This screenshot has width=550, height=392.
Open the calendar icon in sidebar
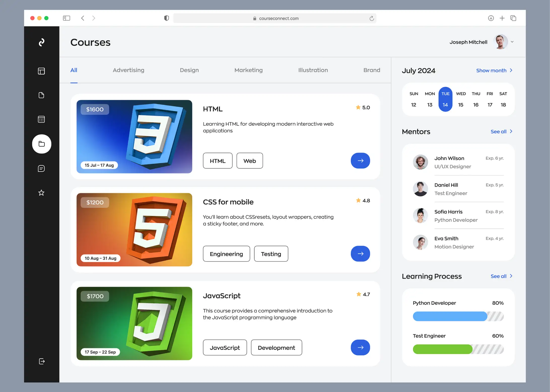(x=41, y=119)
